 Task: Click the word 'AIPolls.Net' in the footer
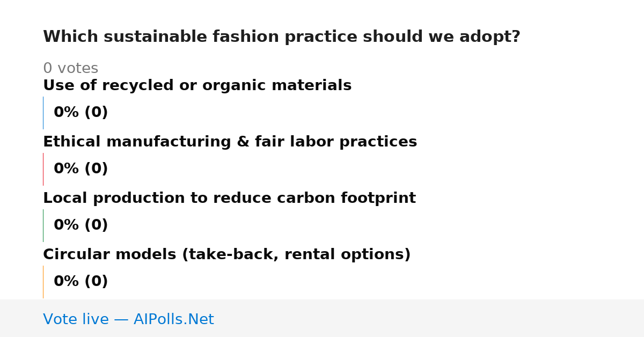pos(173,319)
